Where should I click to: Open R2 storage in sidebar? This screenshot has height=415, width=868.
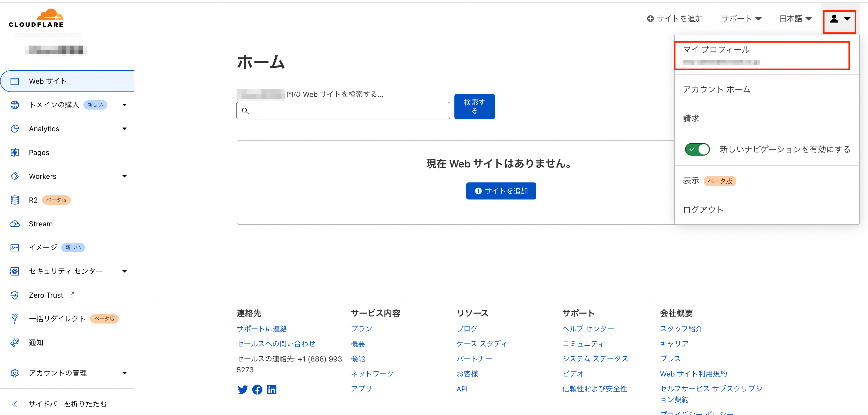(x=33, y=200)
